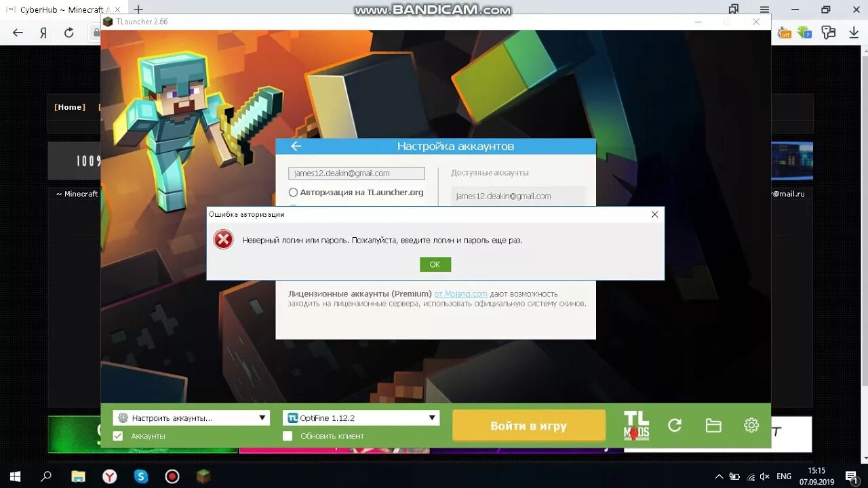Toggle the Аккаунты checkbox
The image size is (868, 488).
point(118,436)
